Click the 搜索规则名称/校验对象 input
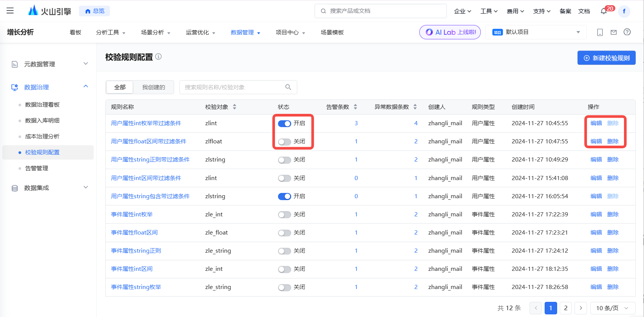The height and width of the screenshot is (317, 644). (238, 87)
